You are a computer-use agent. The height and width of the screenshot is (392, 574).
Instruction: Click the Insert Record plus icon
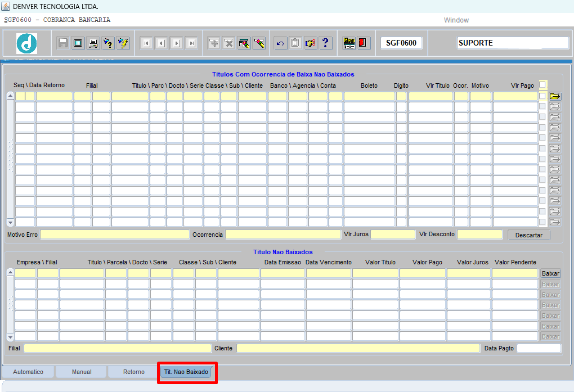(x=214, y=43)
